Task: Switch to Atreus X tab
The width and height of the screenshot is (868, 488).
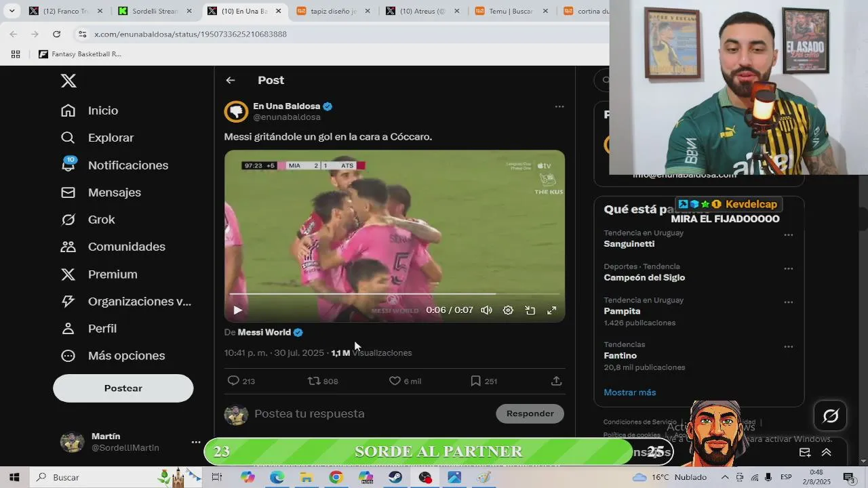Action: coord(422,11)
